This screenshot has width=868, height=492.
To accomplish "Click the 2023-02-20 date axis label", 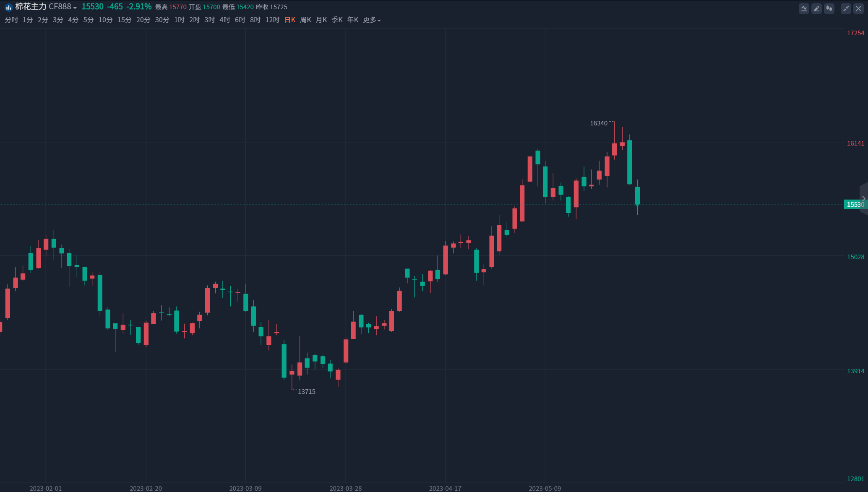I will click(x=146, y=489).
